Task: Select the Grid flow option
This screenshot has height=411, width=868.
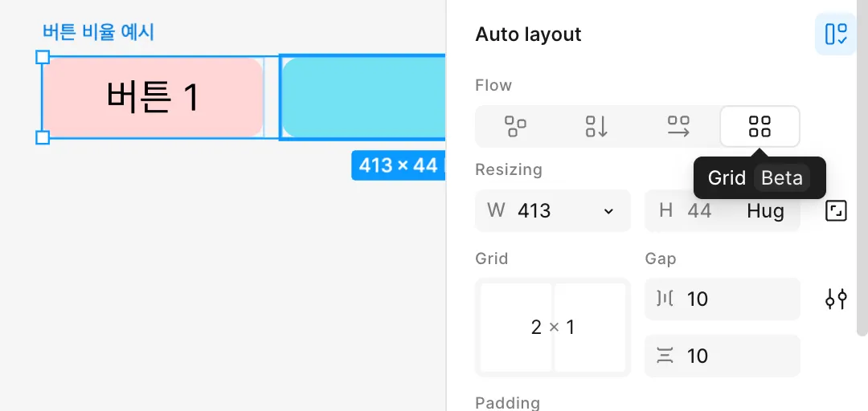Action: (x=759, y=127)
